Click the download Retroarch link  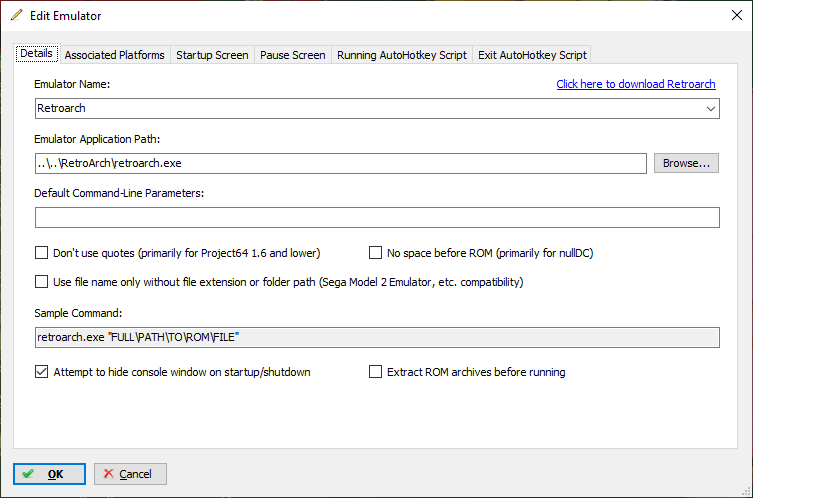click(636, 84)
